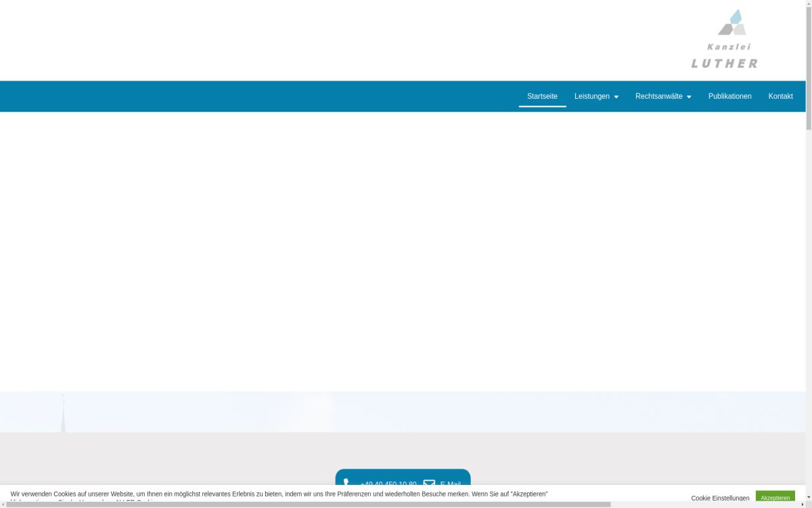Click the vertical scrollbar thumb
The image size is (812, 508).
(x=809, y=64)
